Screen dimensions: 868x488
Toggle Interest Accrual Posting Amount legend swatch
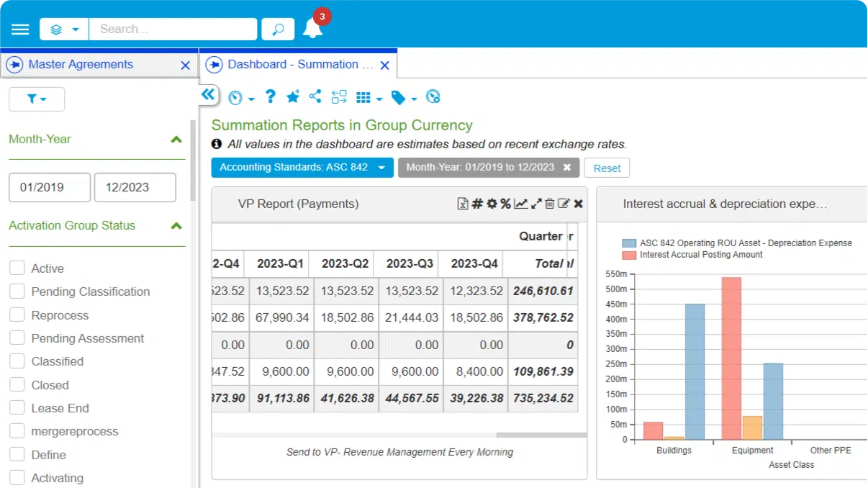629,255
